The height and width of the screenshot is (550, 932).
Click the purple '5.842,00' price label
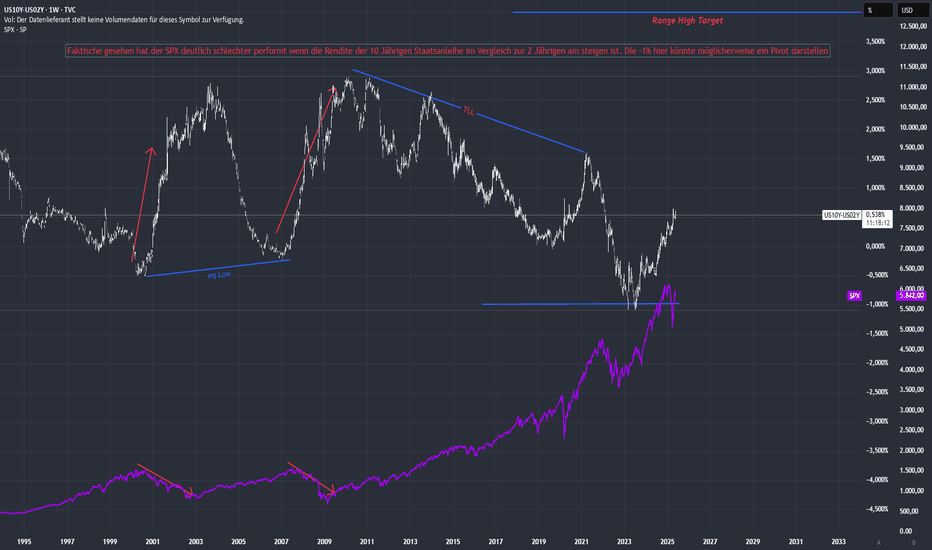(x=911, y=296)
